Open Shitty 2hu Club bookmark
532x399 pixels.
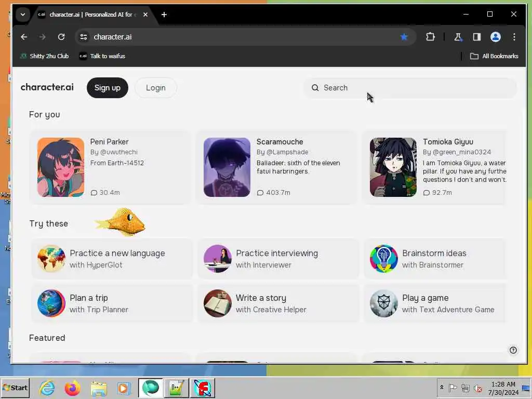(45, 56)
